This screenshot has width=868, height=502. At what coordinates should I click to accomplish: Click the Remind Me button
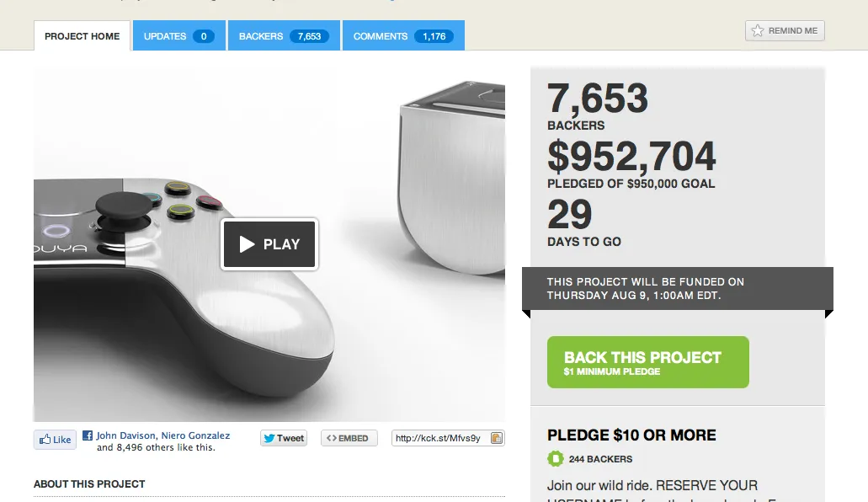tap(785, 30)
